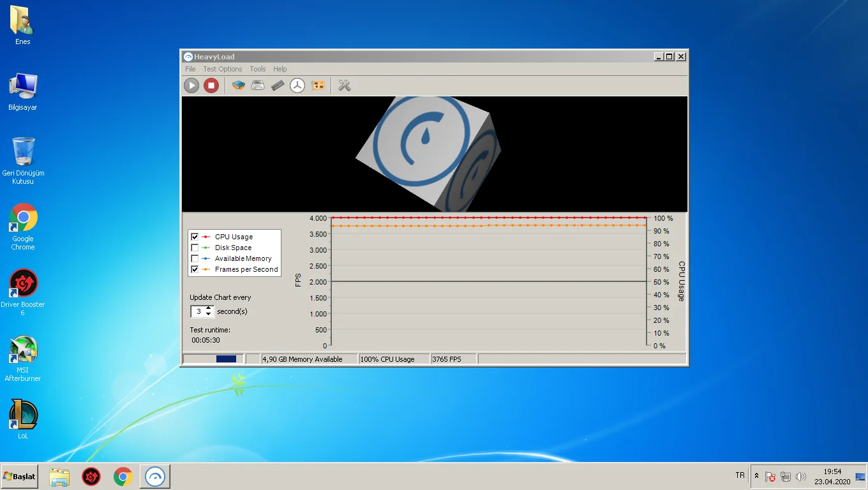
Task: Close the HeavyLoad window
Action: pos(681,57)
